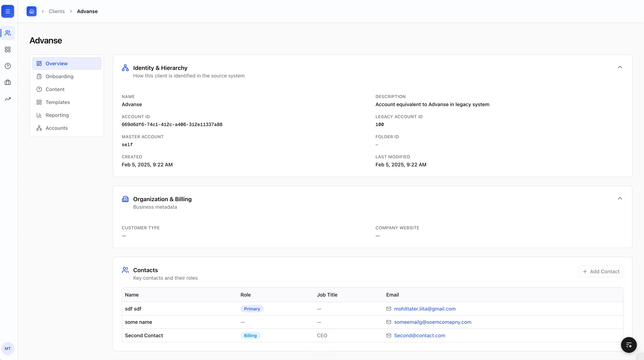This screenshot has width=644, height=360.
Task: Click the Contacts people icon in heading
Action: (x=125, y=270)
